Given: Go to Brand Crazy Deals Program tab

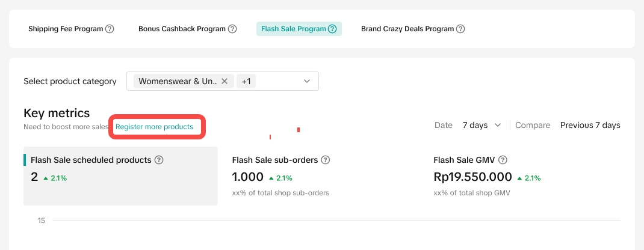Looking at the screenshot, I should (x=407, y=29).
